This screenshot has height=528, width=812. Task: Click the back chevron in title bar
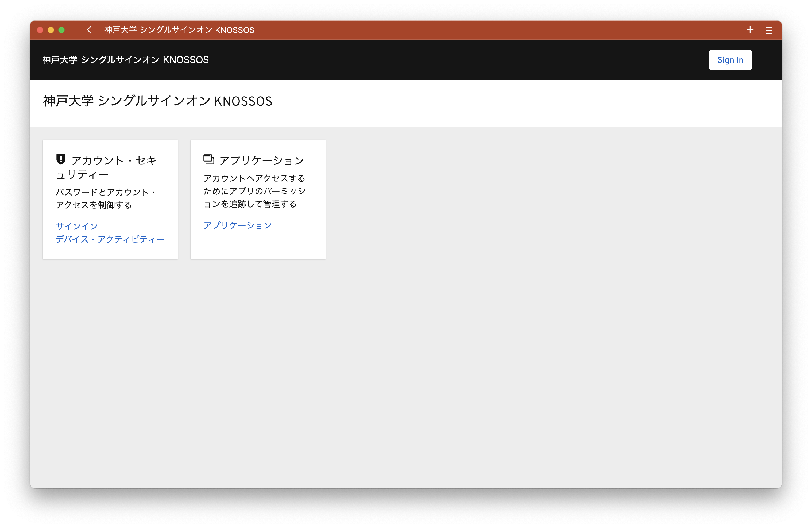[89, 30]
